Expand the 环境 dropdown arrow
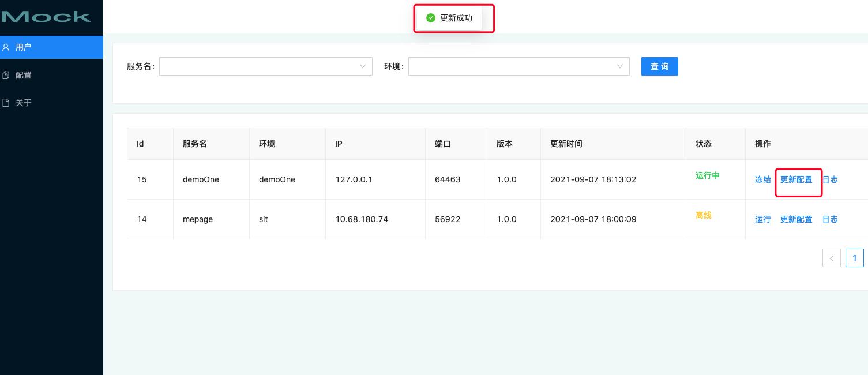The width and height of the screenshot is (868, 375). (x=620, y=66)
